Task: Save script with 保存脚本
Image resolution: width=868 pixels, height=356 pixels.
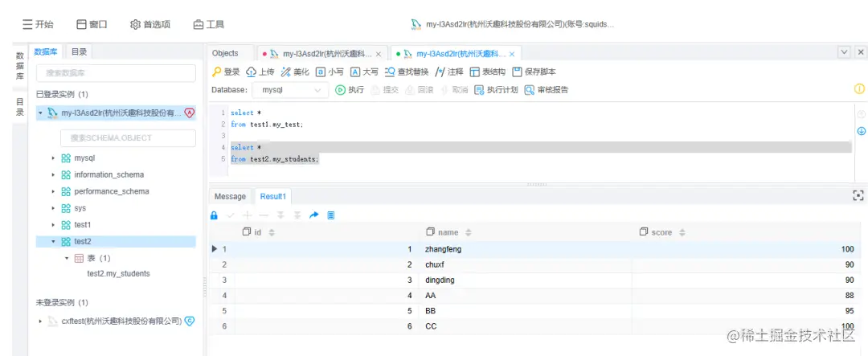Action: tap(534, 72)
